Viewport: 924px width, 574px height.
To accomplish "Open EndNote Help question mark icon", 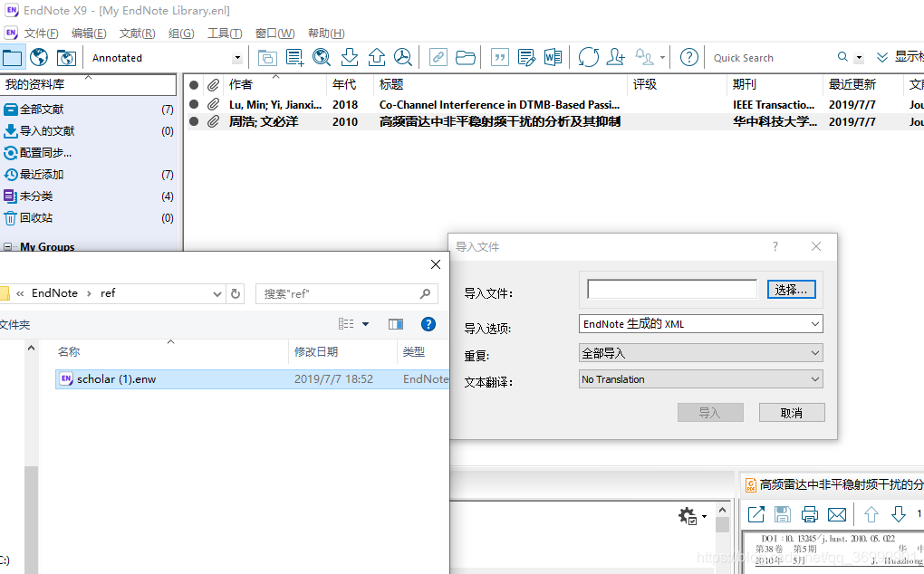I will pyautogui.click(x=688, y=58).
